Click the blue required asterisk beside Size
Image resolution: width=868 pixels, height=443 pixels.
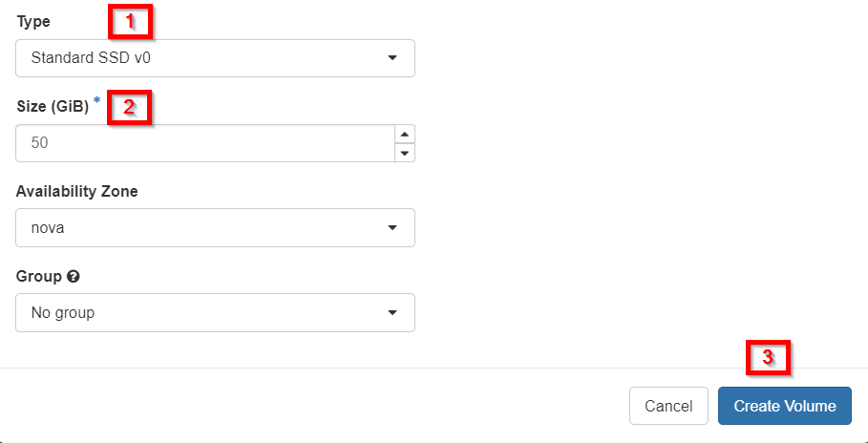tap(96, 101)
